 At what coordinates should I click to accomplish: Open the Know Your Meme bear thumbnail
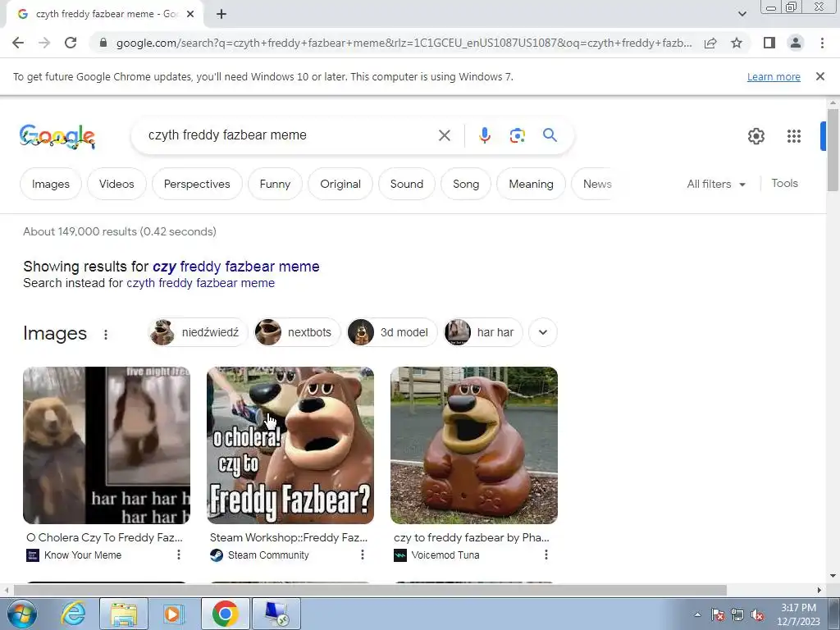[x=106, y=445]
